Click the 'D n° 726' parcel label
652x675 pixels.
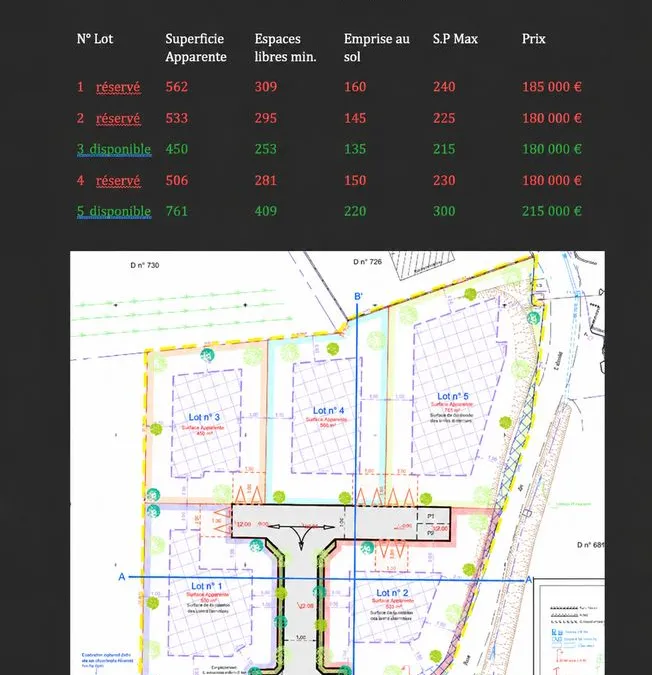[x=368, y=262]
